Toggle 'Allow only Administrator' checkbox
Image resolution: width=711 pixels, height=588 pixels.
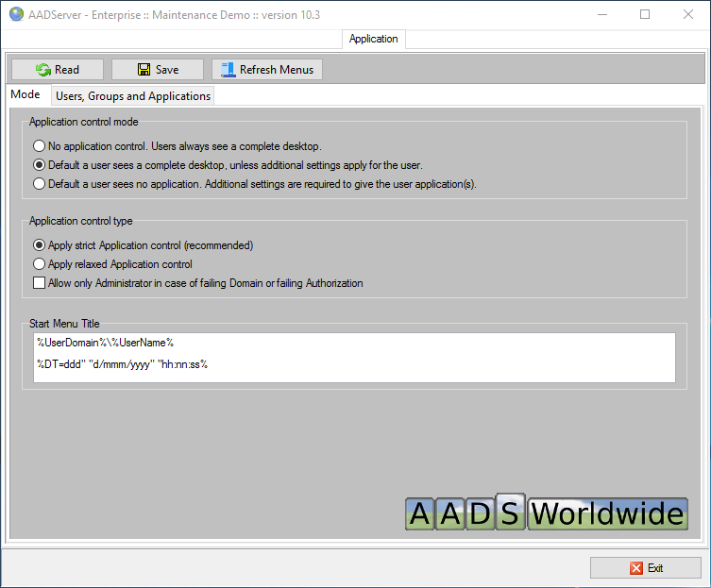pos(39,283)
